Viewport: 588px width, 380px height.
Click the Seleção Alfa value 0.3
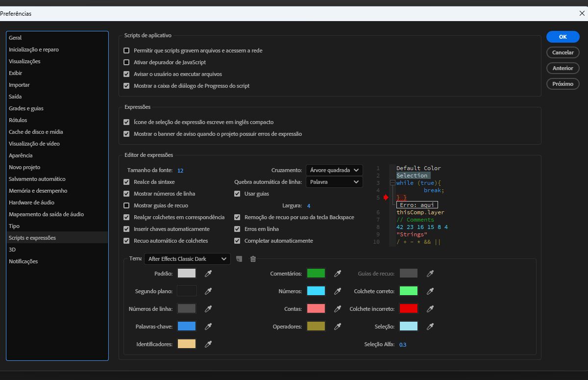coord(403,345)
